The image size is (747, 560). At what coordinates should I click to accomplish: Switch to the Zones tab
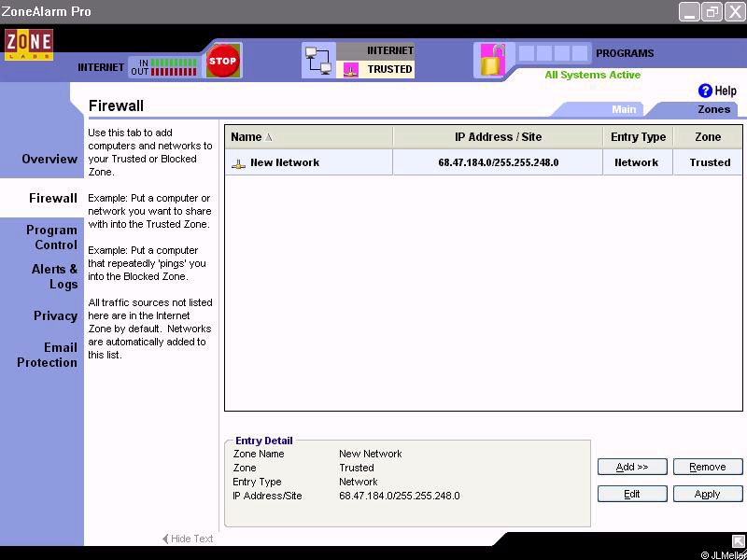click(x=713, y=109)
